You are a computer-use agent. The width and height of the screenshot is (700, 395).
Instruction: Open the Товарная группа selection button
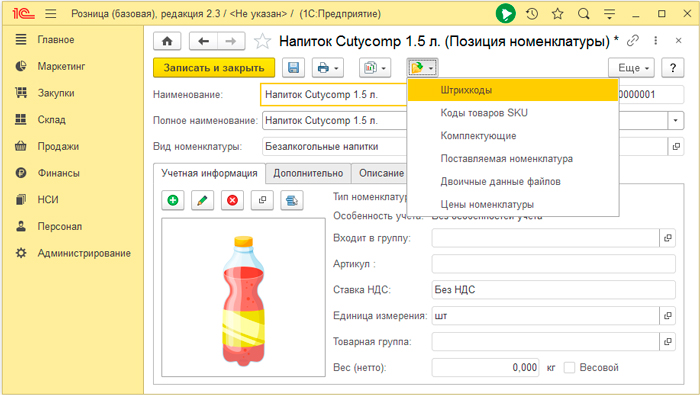point(667,341)
